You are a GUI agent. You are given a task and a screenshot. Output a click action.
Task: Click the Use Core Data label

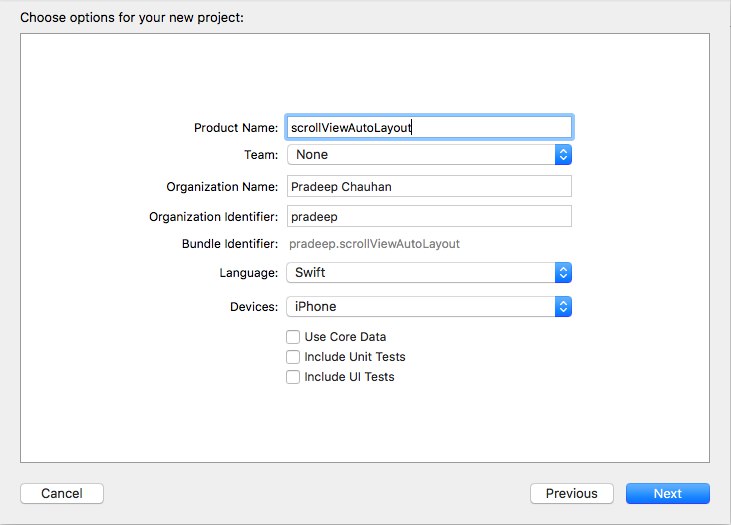tap(345, 337)
